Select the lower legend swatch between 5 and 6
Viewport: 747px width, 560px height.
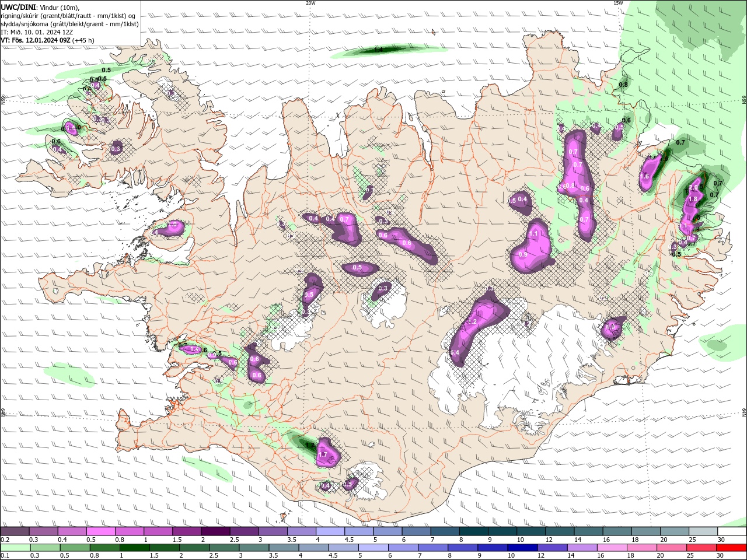(x=373, y=547)
